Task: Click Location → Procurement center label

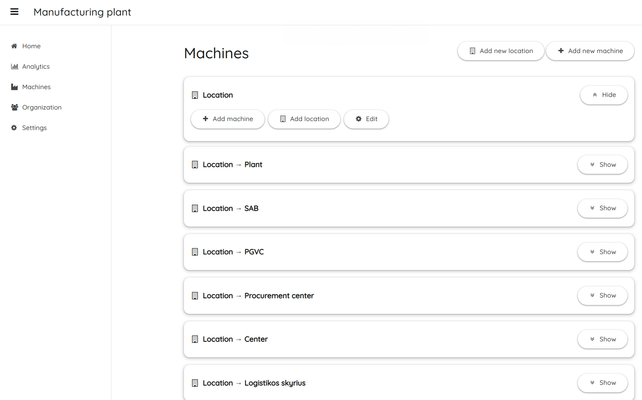Action: (258, 296)
